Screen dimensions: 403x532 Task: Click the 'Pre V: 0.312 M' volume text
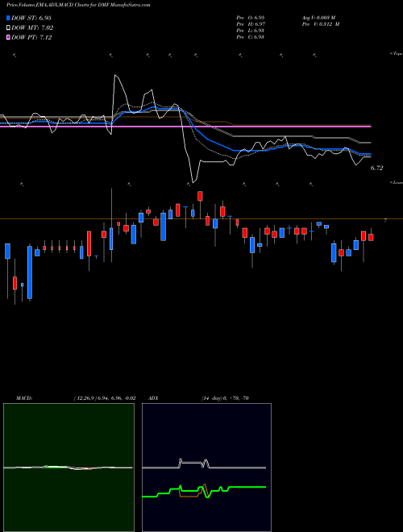[x=320, y=24]
